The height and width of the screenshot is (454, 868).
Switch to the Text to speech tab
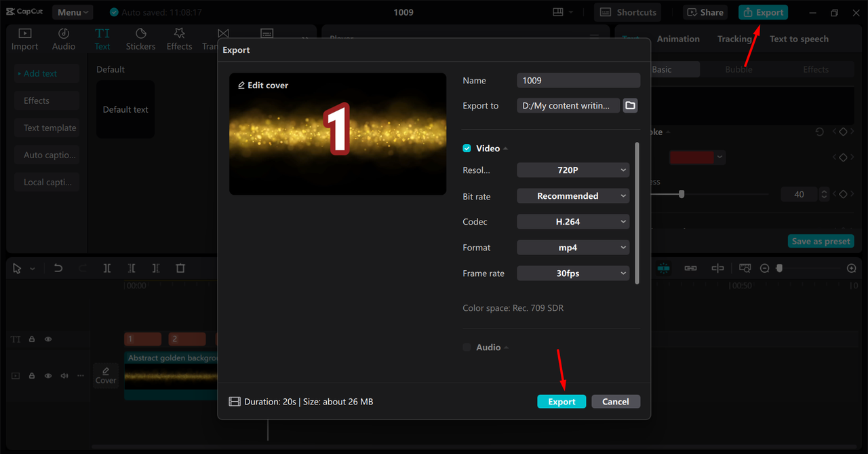coord(799,39)
